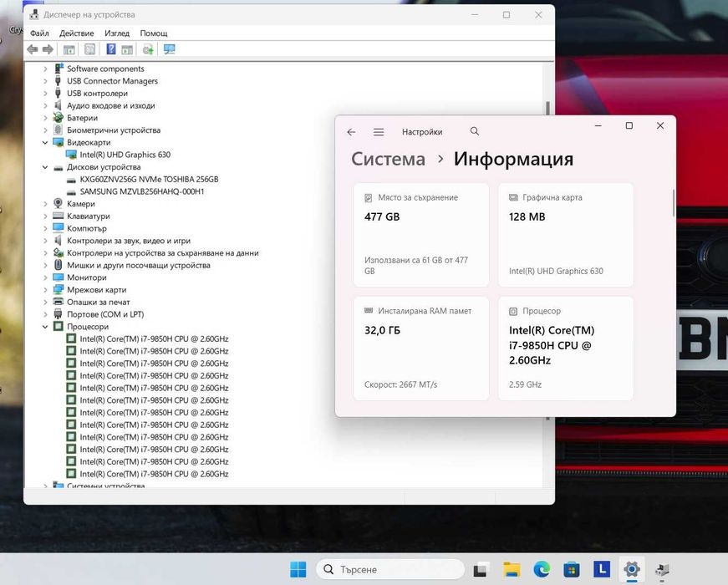Image resolution: width=728 pixels, height=585 pixels.
Task: Expand the Монитори node
Action: [45, 277]
